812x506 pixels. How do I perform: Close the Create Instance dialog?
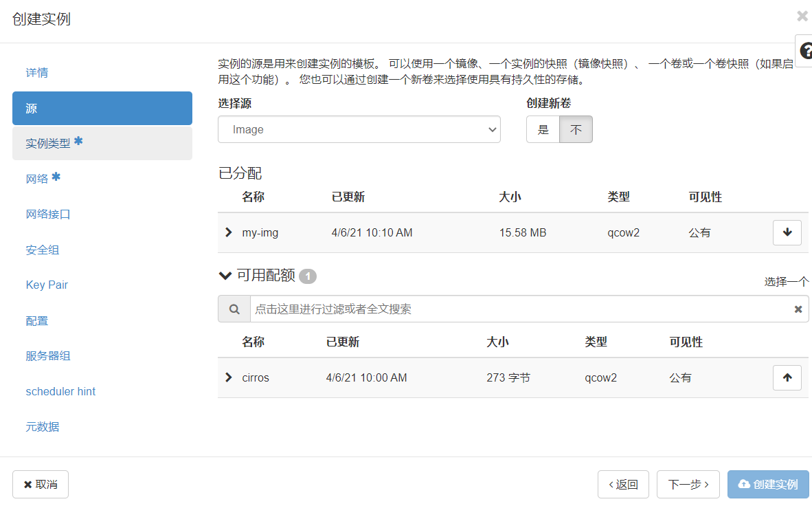click(802, 16)
